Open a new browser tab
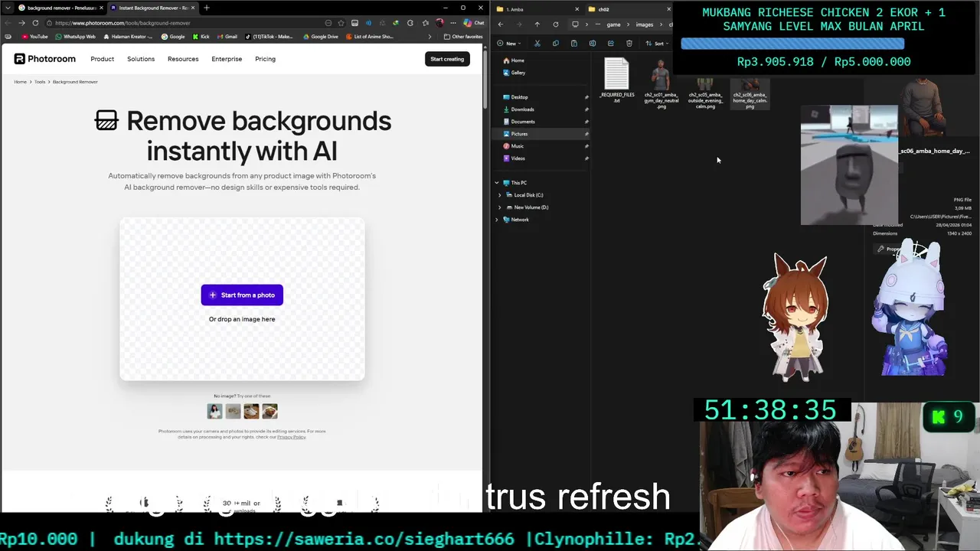Image resolution: width=980 pixels, height=551 pixels. [206, 8]
